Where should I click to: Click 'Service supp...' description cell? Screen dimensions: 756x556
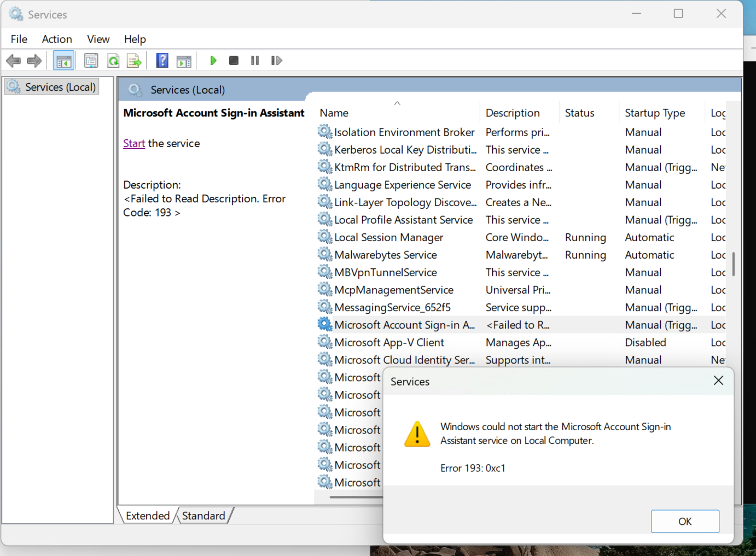pos(519,307)
